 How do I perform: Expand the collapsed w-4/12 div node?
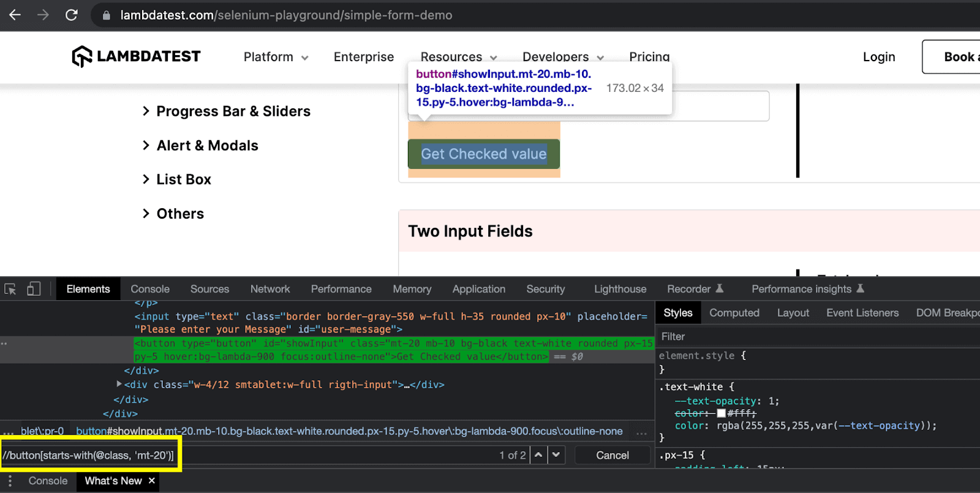[119, 384]
